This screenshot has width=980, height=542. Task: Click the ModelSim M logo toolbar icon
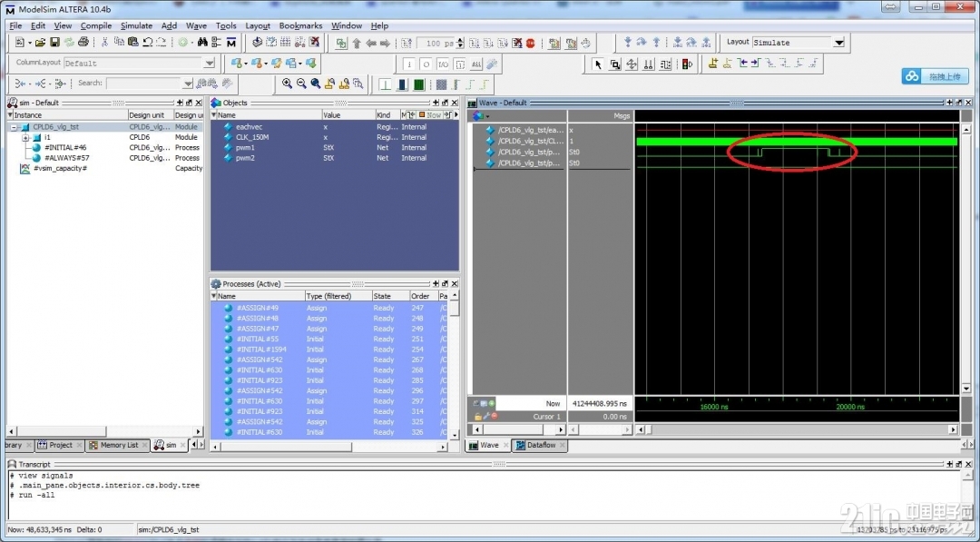[231, 43]
